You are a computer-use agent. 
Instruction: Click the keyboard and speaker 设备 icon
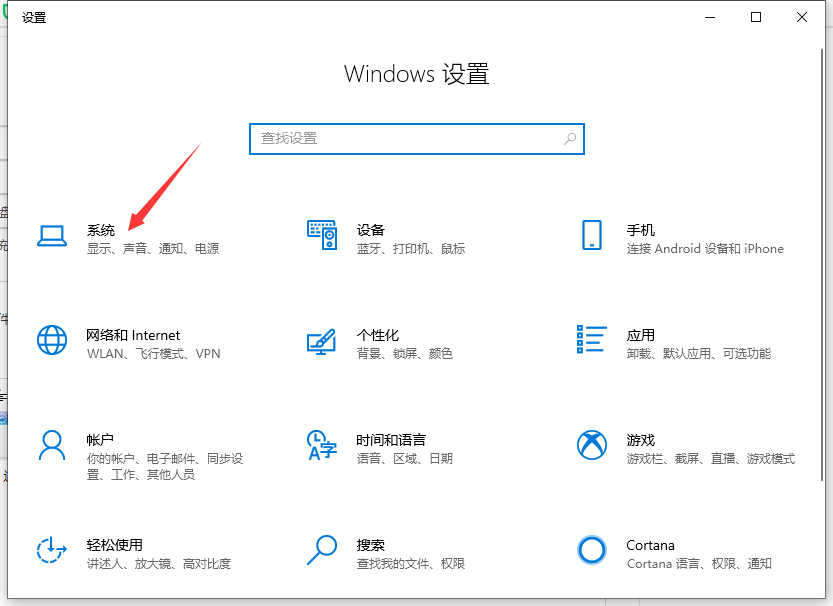[x=321, y=236]
